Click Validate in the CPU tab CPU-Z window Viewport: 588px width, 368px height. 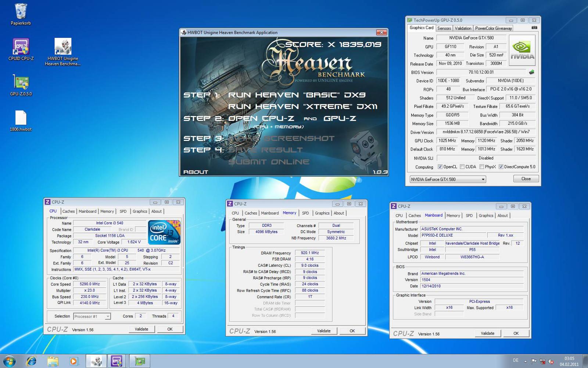tap(141, 329)
